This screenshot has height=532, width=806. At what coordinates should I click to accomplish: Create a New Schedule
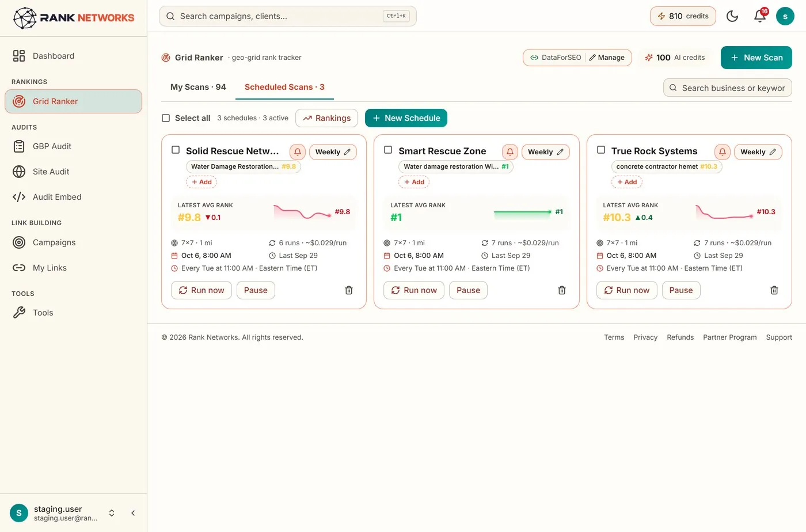(406, 118)
